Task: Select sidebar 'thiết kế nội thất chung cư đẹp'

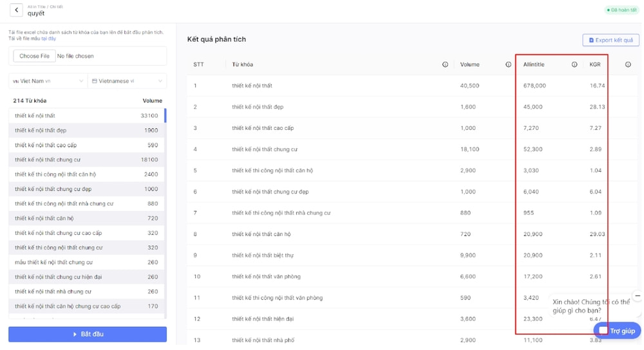Action: [86, 189]
